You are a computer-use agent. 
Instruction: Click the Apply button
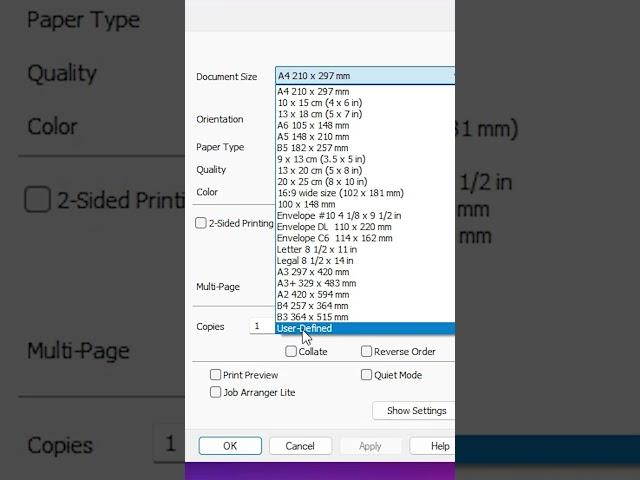[371, 446]
